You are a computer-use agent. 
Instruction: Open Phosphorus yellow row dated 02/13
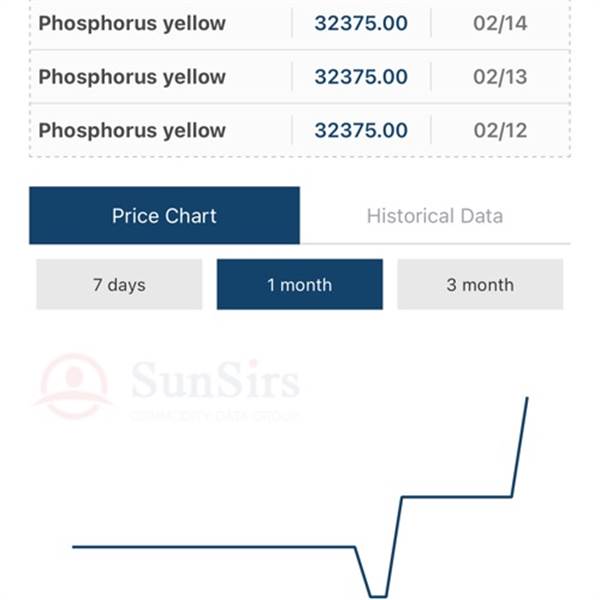tap(300, 77)
